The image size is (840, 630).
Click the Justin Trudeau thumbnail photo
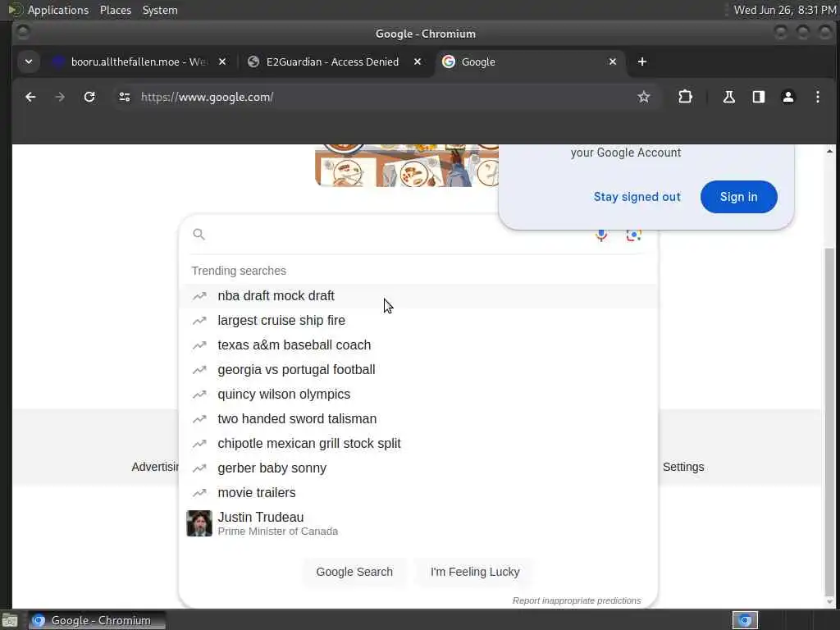pyautogui.click(x=199, y=523)
